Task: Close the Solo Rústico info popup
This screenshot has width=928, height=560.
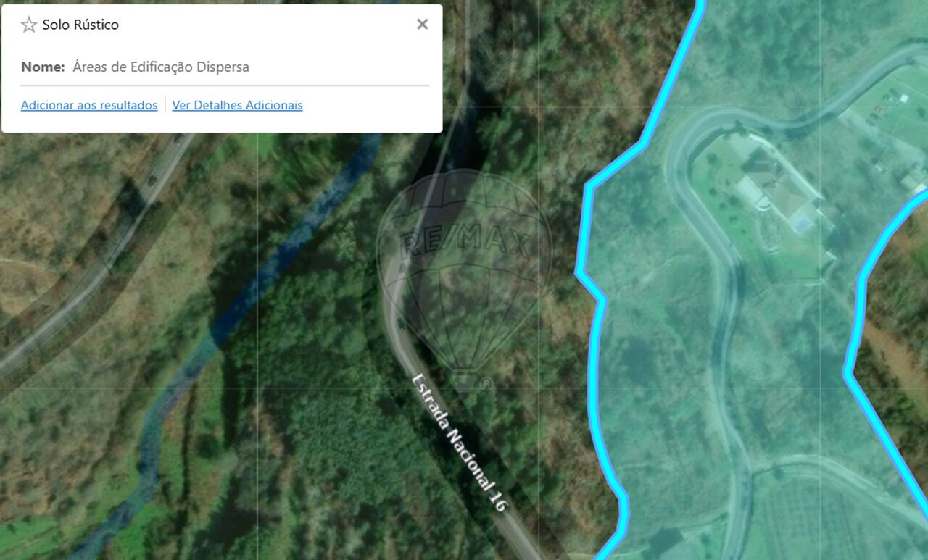Action: tap(423, 24)
